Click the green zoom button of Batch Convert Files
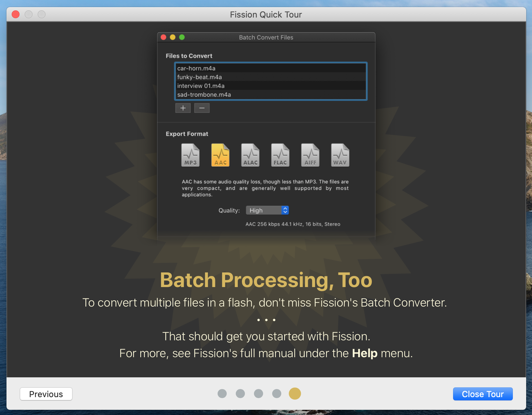Image resolution: width=532 pixels, height=415 pixels. click(182, 37)
